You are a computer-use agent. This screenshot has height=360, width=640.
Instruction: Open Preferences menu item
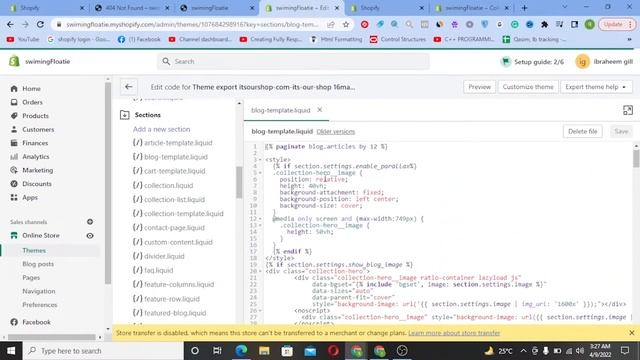point(40,305)
